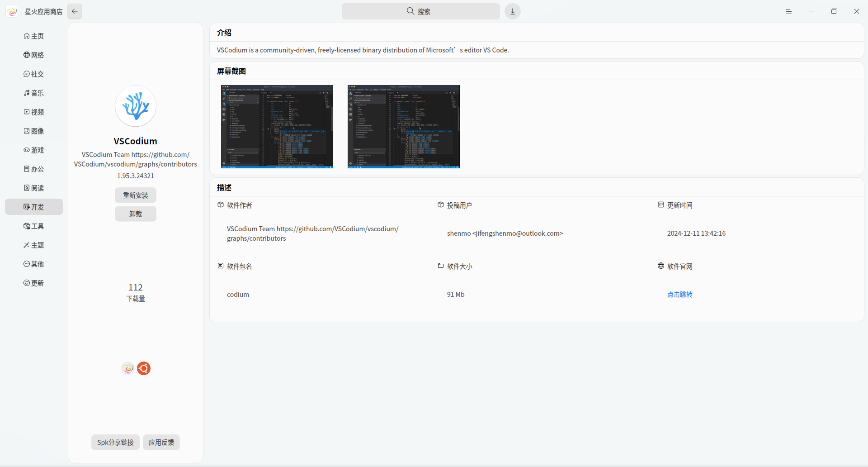Open the download manager icon
Screen dimensions: 868x467
(x=513, y=11)
